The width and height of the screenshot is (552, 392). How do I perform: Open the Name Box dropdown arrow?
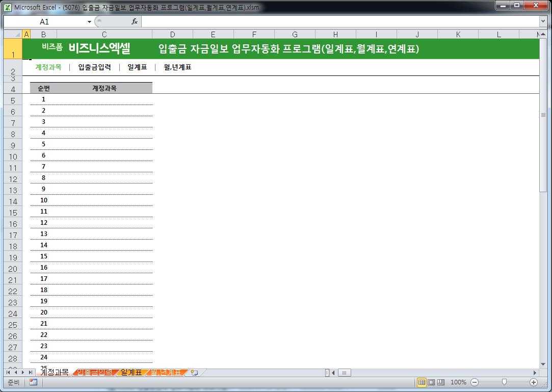tap(89, 22)
